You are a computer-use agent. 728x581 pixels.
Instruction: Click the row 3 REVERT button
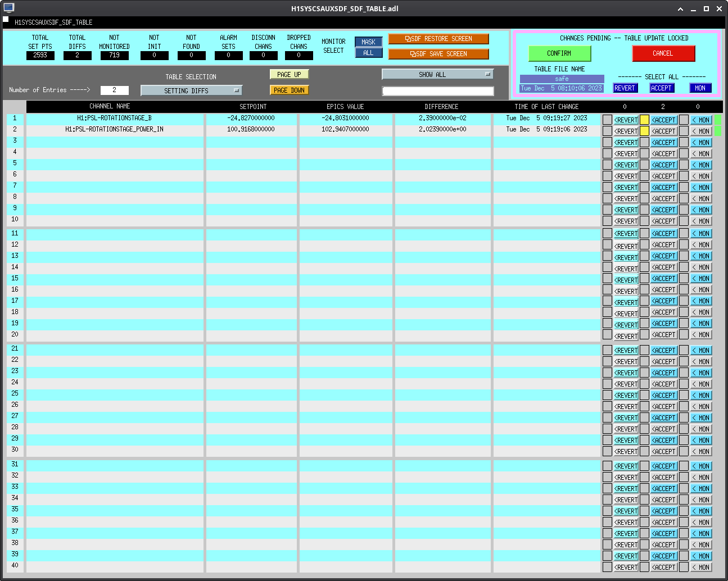(626, 143)
